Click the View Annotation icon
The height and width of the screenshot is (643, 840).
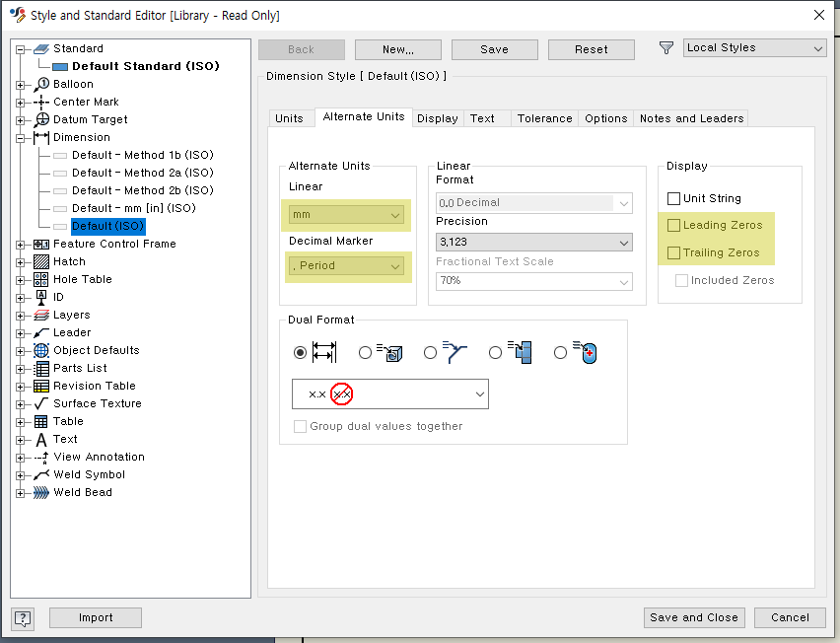tap(41, 457)
